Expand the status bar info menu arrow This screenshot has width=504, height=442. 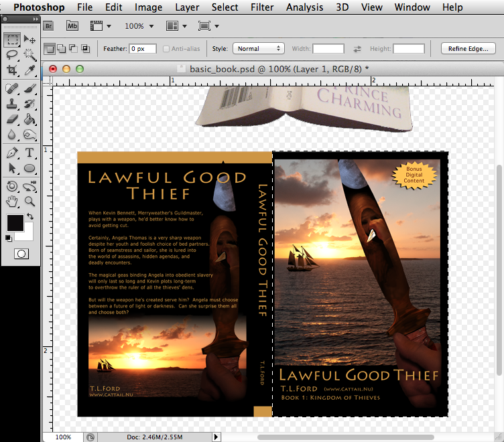click(216, 437)
